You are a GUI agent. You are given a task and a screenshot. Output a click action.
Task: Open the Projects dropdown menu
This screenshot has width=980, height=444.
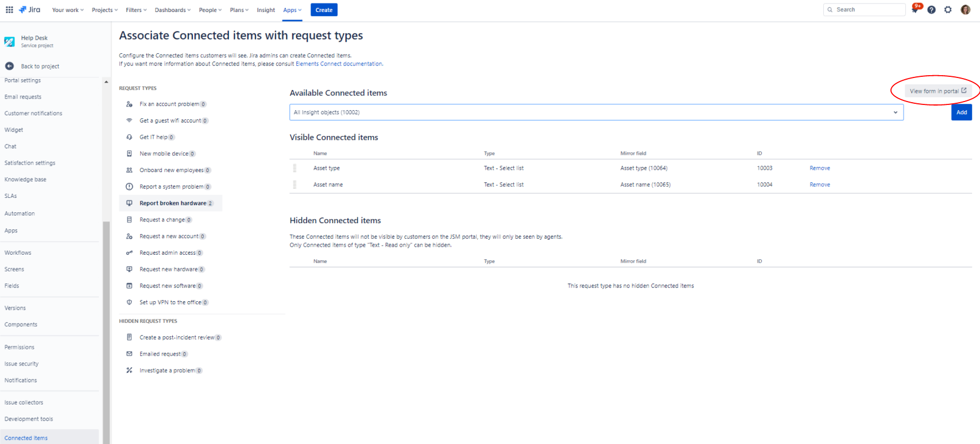point(104,10)
